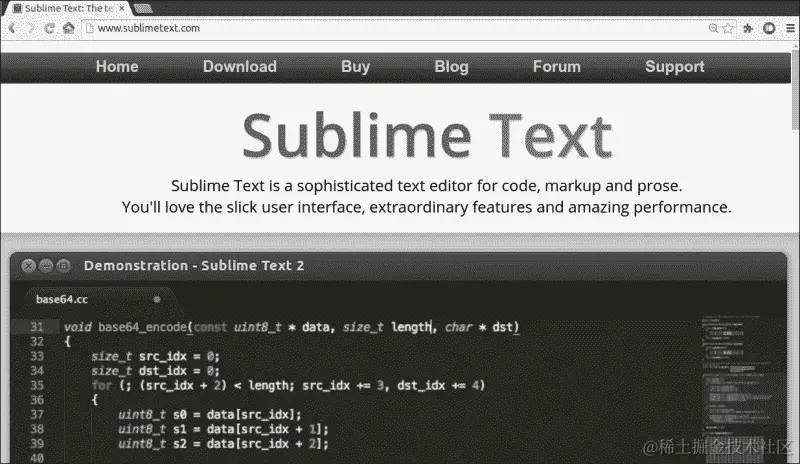This screenshot has width=800, height=464.
Task: Click line number 31 in the gutter
Action: [x=37, y=327]
